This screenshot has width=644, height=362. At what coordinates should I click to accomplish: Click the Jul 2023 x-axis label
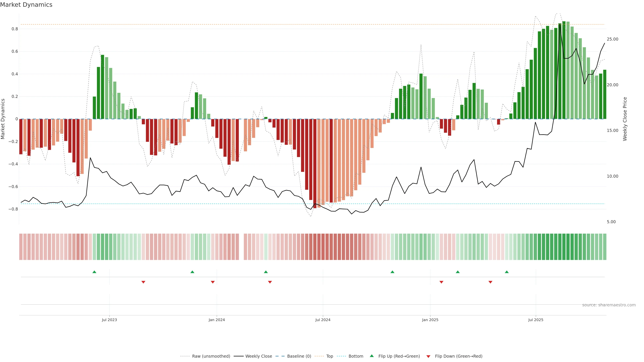[x=109, y=320]
